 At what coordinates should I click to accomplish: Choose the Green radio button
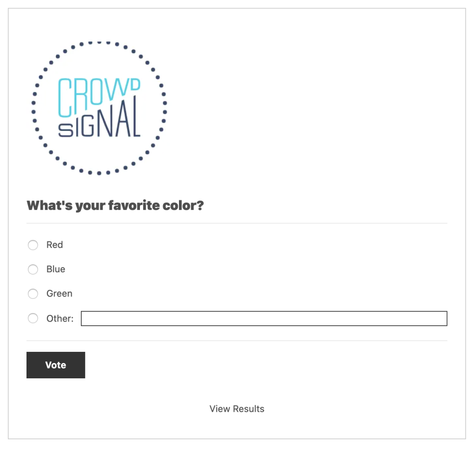[x=33, y=294]
